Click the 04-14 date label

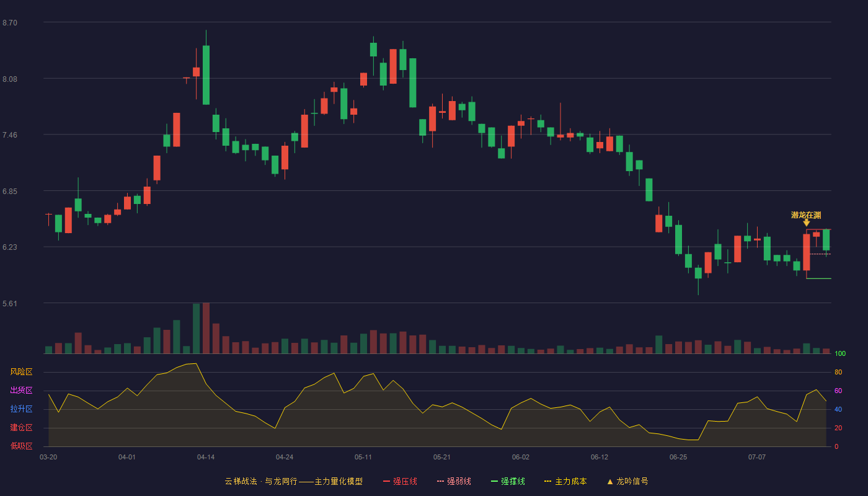tap(206, 457)
